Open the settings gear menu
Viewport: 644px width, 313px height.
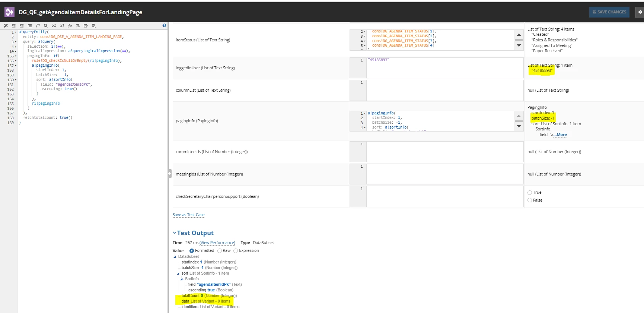click(640, 12)
